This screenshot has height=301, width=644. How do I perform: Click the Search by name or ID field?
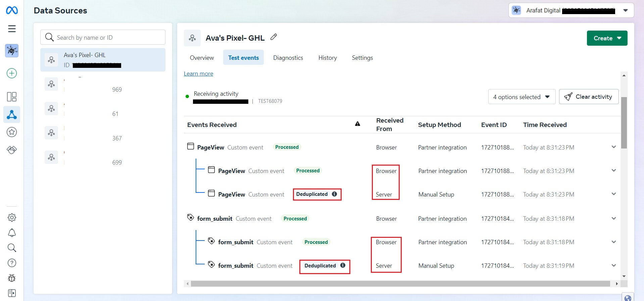click(x=103, y=37)
